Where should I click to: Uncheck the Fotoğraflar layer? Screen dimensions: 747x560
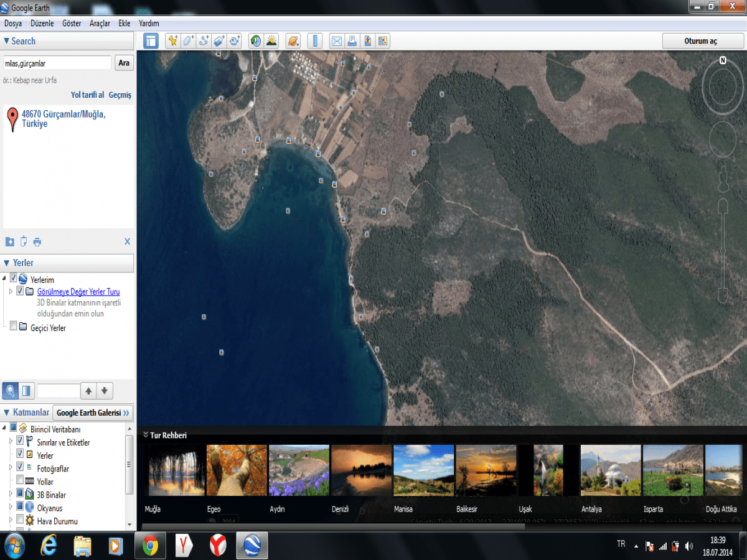point(20,468)
